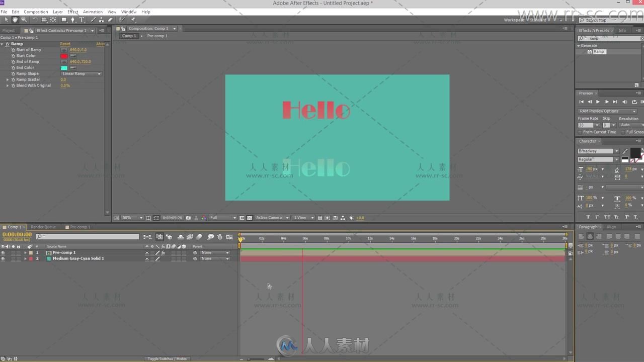The height and width of the screenshot is (362, 644).
Task: Toggle loop option in Preview panel
Action: coord(634,102)
